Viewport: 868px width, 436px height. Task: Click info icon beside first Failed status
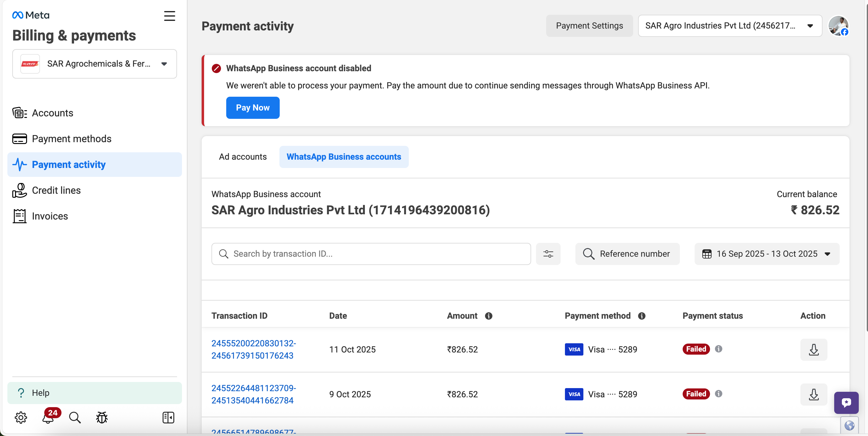point(718,349)
